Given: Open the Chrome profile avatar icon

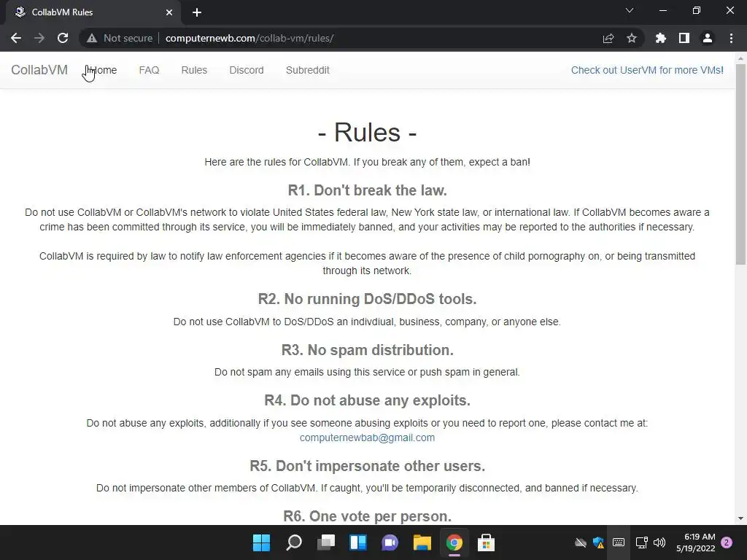Looking at the screenshot, I should [x=708, y=38].
